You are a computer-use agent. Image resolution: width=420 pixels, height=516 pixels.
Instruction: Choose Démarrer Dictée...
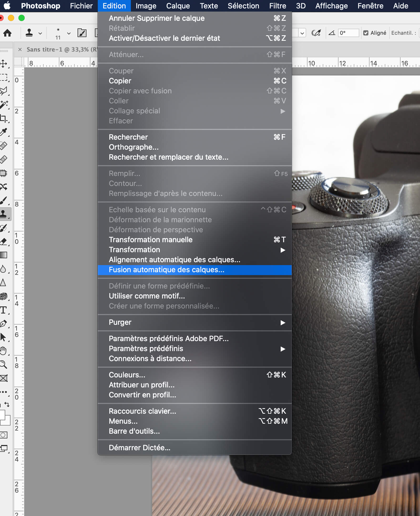point(194,448)
